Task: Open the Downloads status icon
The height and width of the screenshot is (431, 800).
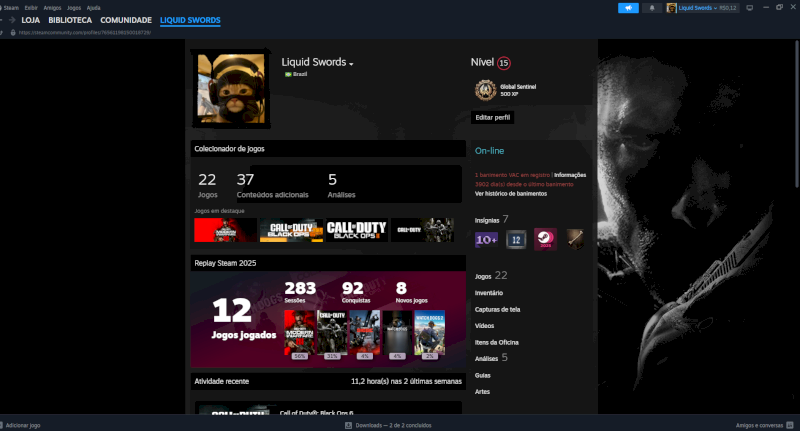Action: (x=348, y=425)
